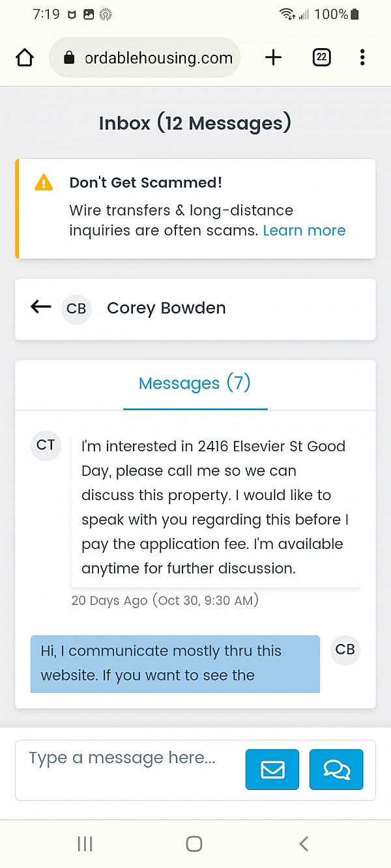
Task: Tap the CT sender avatar
Action: [x=46, y=445]
